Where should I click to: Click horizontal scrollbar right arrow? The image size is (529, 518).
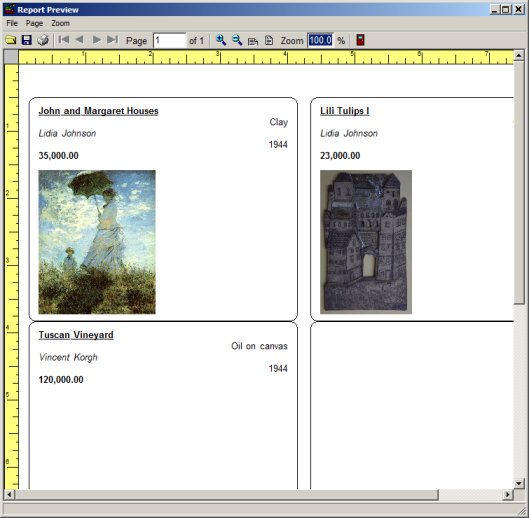[508, 495]
